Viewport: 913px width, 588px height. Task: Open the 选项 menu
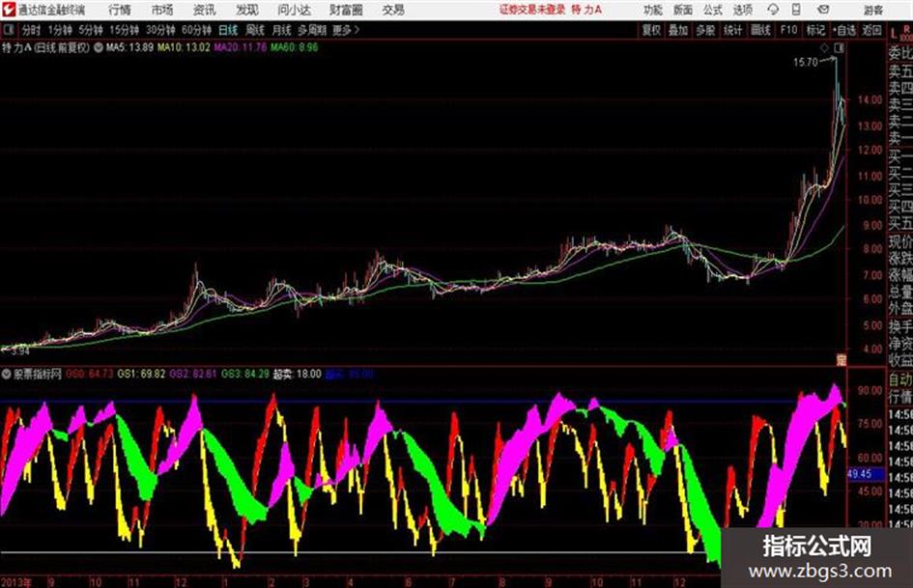[x=742, y=10]
